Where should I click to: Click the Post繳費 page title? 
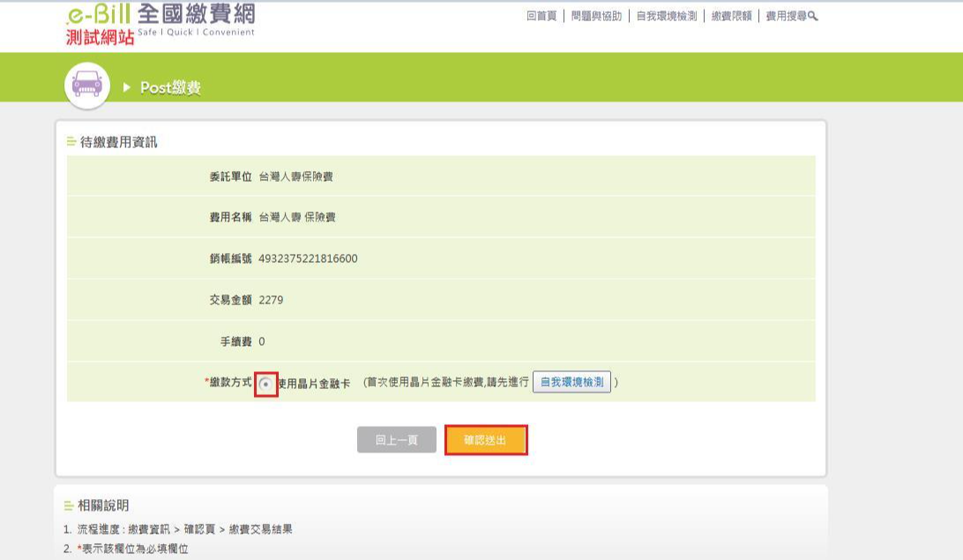point(171,88)
